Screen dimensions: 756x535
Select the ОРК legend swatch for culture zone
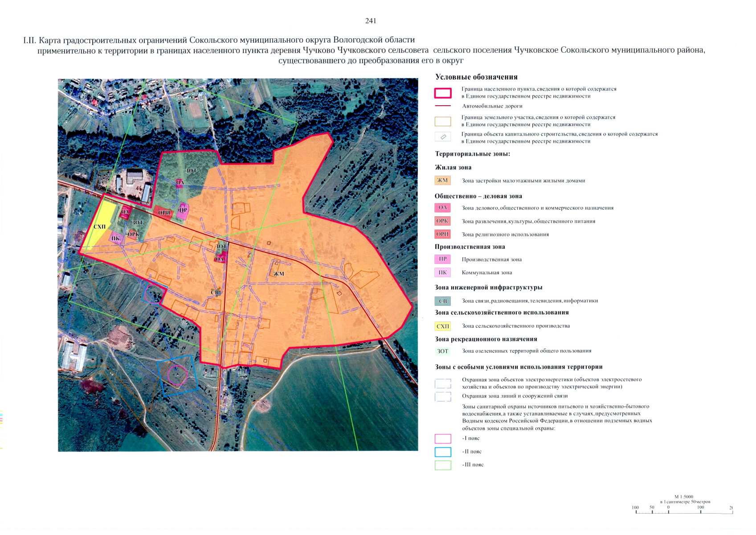pos(442,221)
